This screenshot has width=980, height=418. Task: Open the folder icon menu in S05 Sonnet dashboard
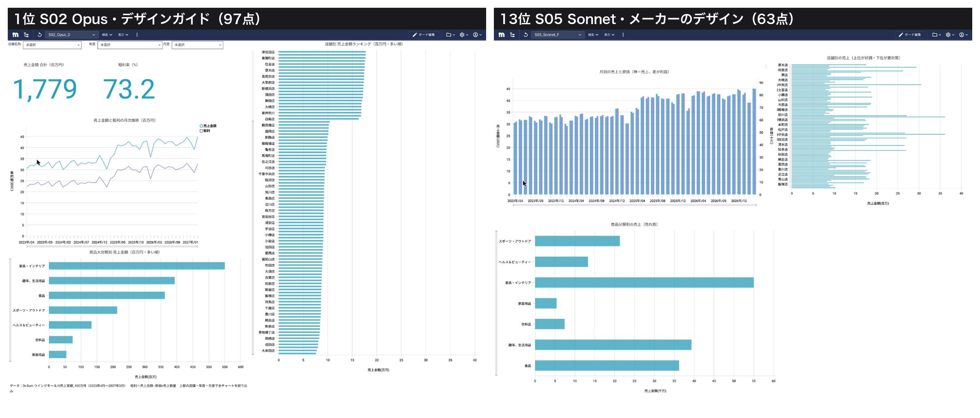[x=936, y=35]
